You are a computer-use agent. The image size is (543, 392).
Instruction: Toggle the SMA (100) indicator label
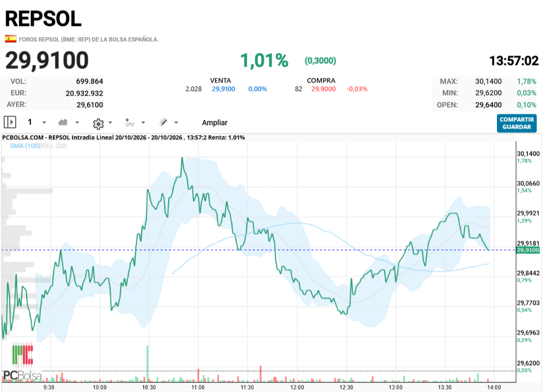coord(24,145)
